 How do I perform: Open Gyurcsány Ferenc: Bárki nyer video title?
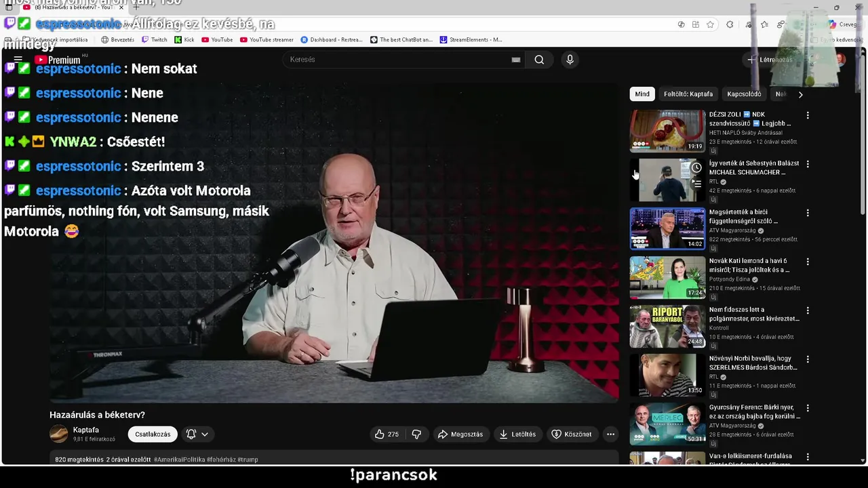point(755,411)
